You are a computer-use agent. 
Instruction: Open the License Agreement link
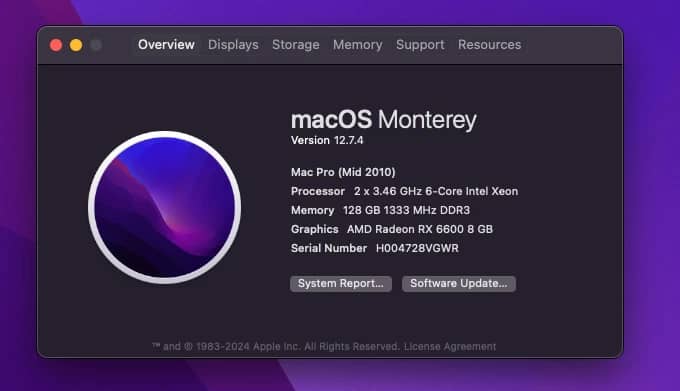tap(450, 346)
